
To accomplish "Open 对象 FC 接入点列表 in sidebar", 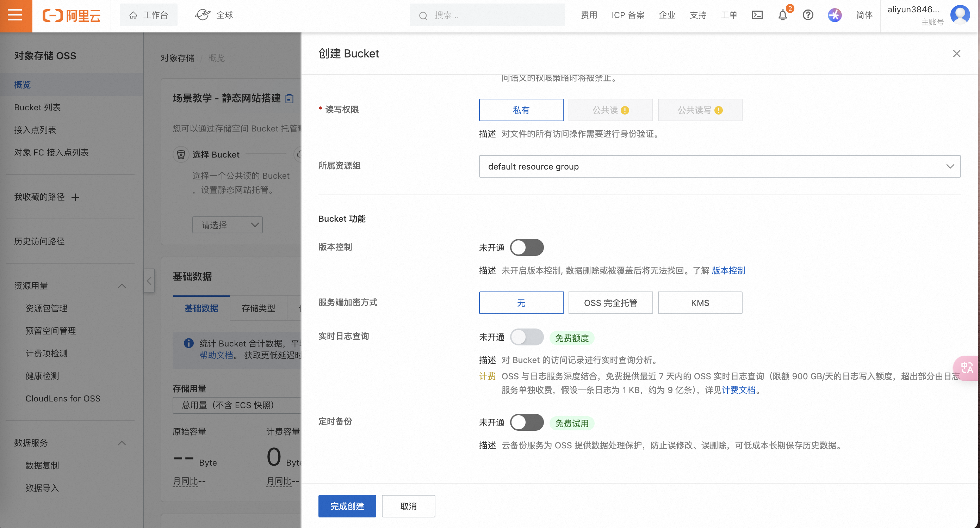I will pos(51,152).
